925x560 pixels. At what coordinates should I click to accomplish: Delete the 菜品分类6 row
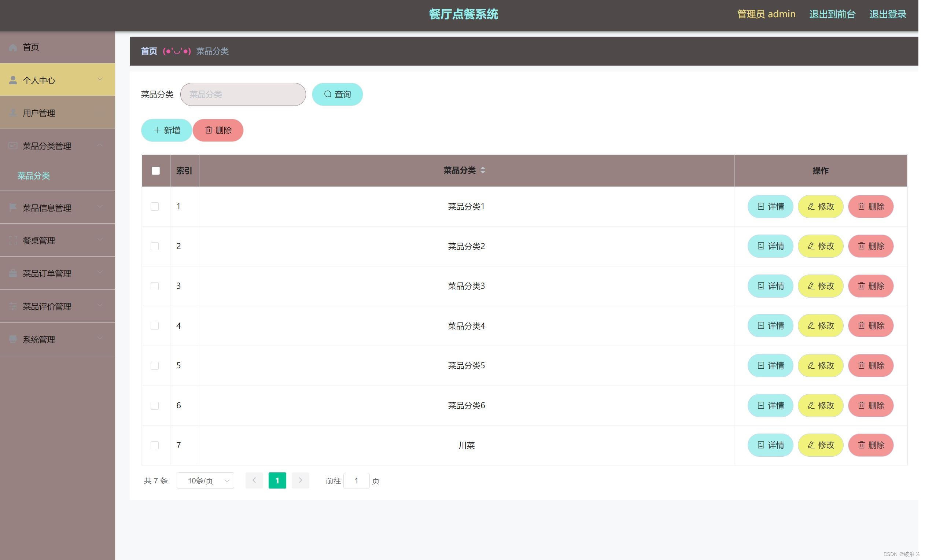point(871,406)
